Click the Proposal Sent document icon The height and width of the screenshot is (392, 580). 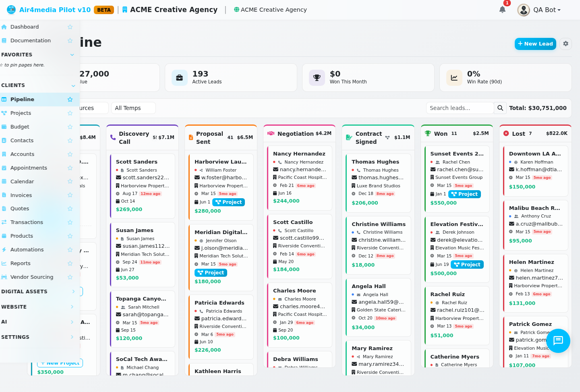point(191,137)
